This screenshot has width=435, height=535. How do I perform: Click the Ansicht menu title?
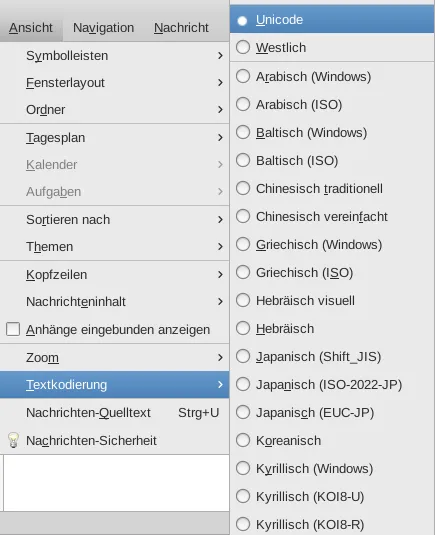[31, 28]
